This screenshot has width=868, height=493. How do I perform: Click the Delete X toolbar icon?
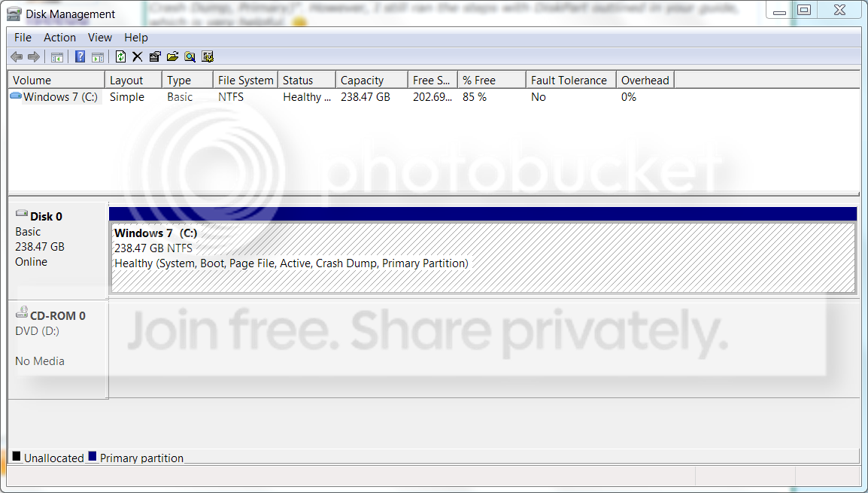click(138, 56)
